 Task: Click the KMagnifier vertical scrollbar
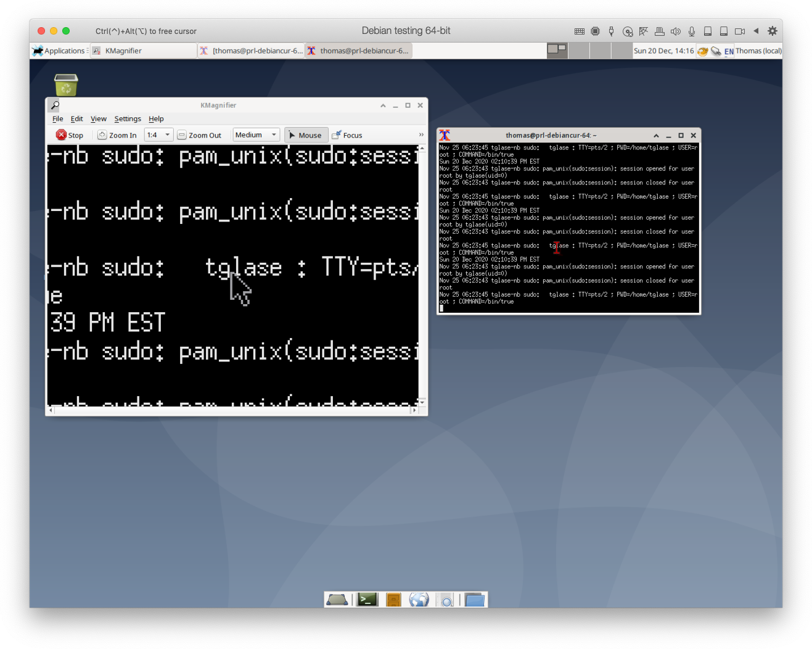click(x=422, y=275)
